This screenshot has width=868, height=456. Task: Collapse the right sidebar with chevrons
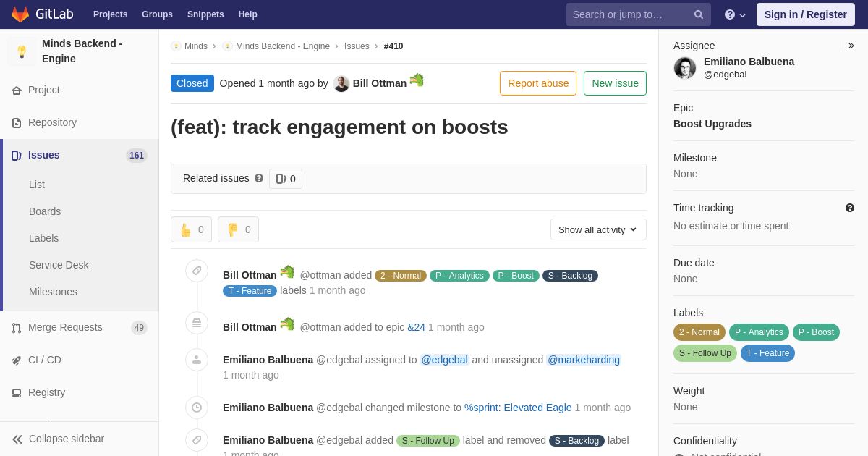(851, 46)
